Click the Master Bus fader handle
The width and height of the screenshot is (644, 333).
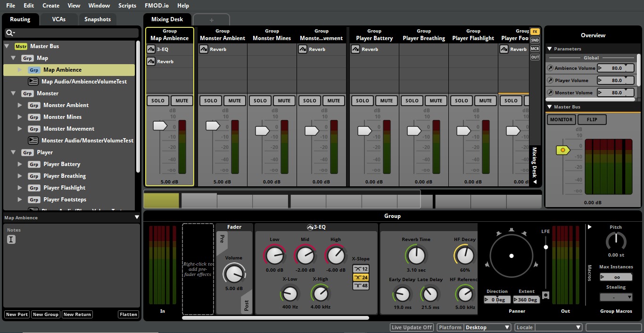point(563,150)
